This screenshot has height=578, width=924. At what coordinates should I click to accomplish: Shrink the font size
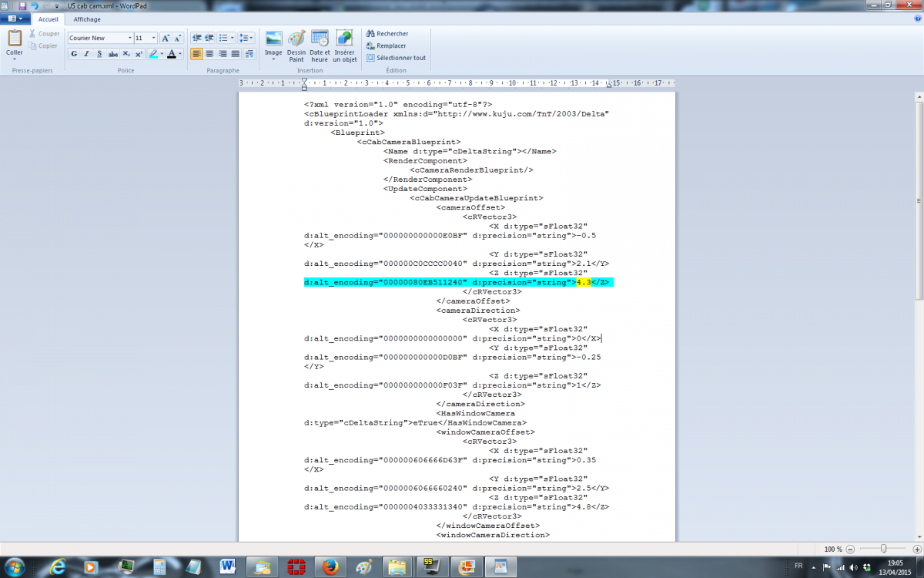[x=178, y=38]
